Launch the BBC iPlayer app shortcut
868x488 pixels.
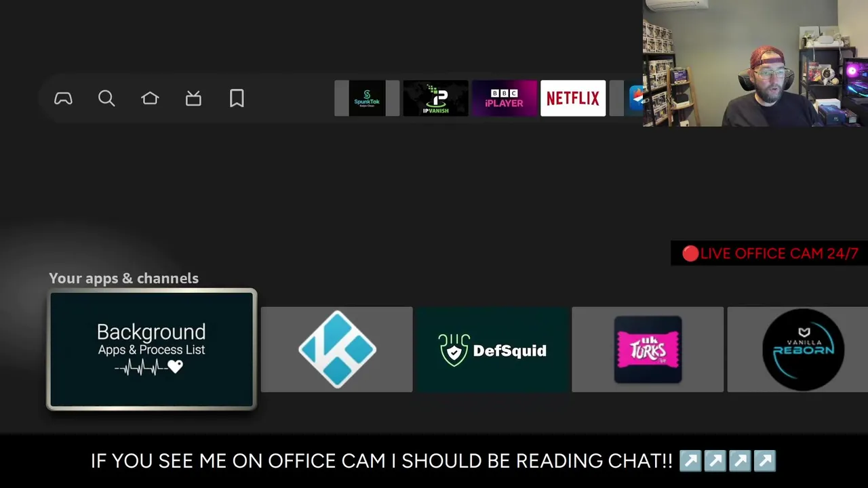[x=504, y=98]
